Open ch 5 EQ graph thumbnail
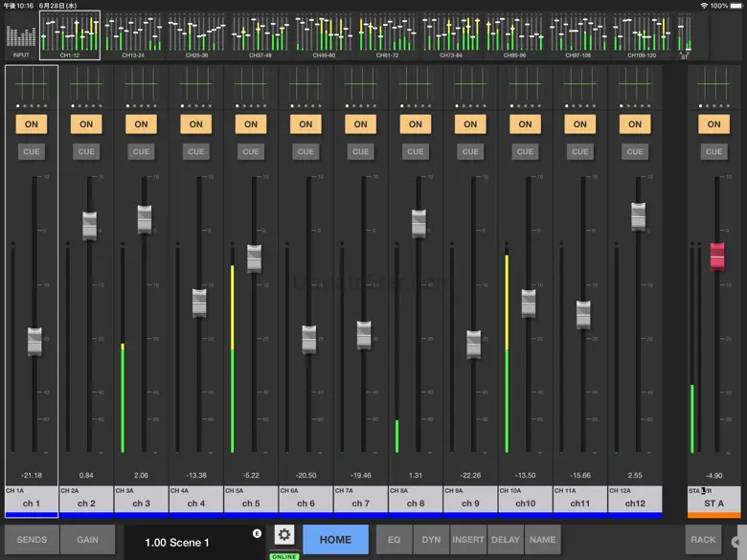 point(251,84)
